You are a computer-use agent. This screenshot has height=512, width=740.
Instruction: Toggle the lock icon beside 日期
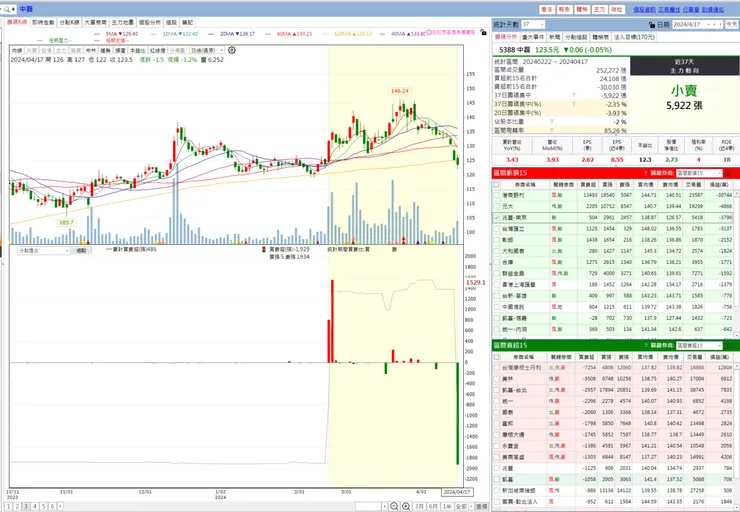click(x=652, y=25)
